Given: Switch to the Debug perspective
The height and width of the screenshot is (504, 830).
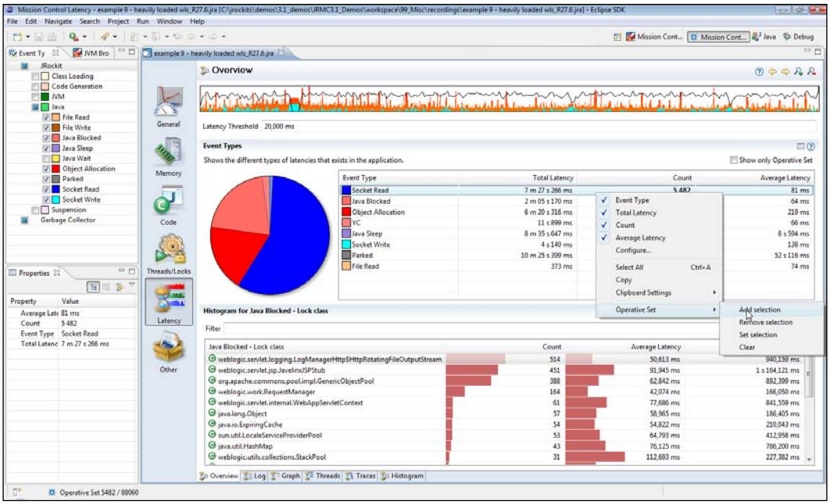Looking at the screenshot, I should (798, 37).
